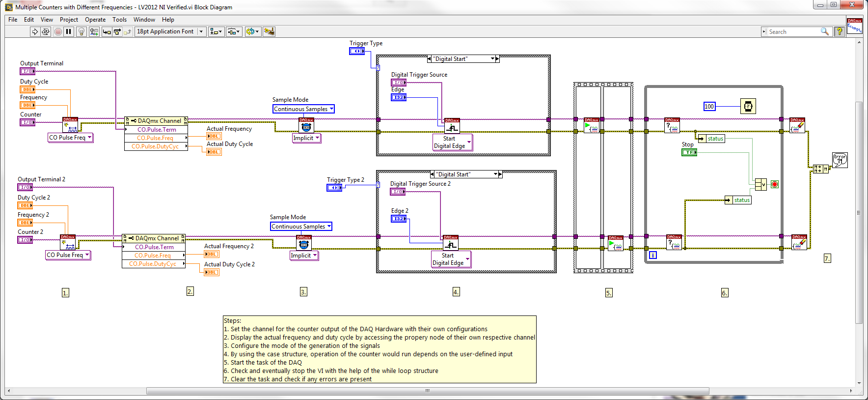The width and height of the screenshot is (868, 400).
Task: Select top Sample Mode Continuous Samples dropdown
Action: (x=303, y=109)
